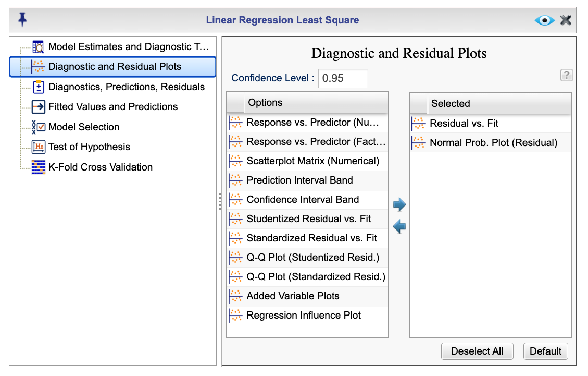Image resolution: width=588 pixels, height=376 pixels.
Task: Move option to Selected with right arrow
Action: click(399, 204)
